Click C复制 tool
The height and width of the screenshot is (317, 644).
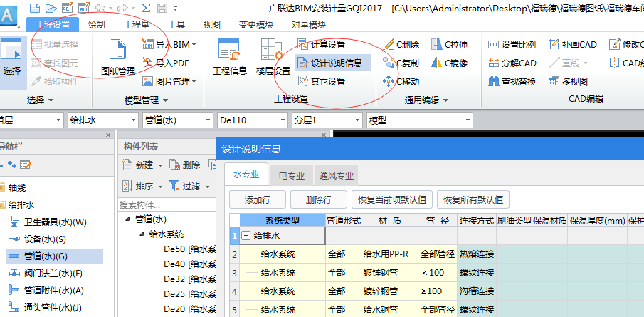coord(401,63)
